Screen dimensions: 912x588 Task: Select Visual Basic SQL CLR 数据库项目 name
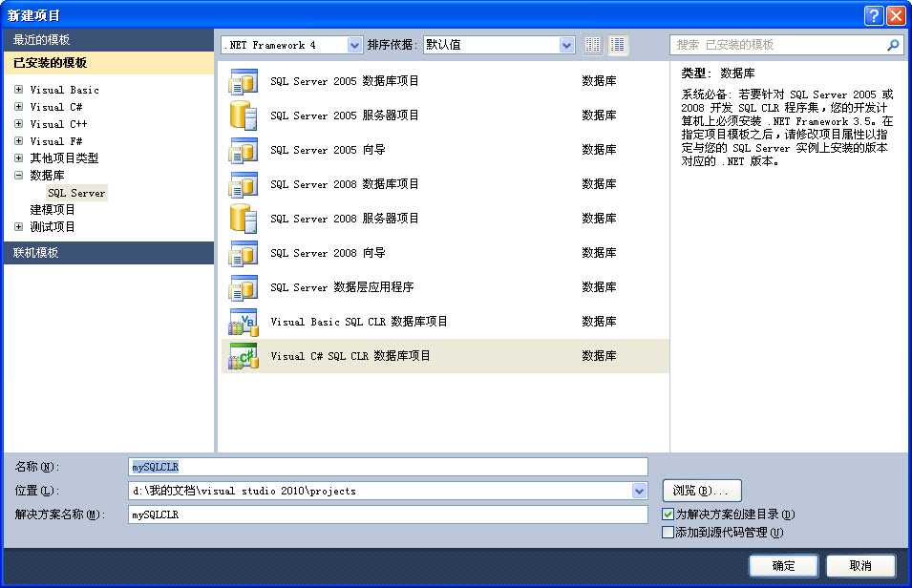359,322
